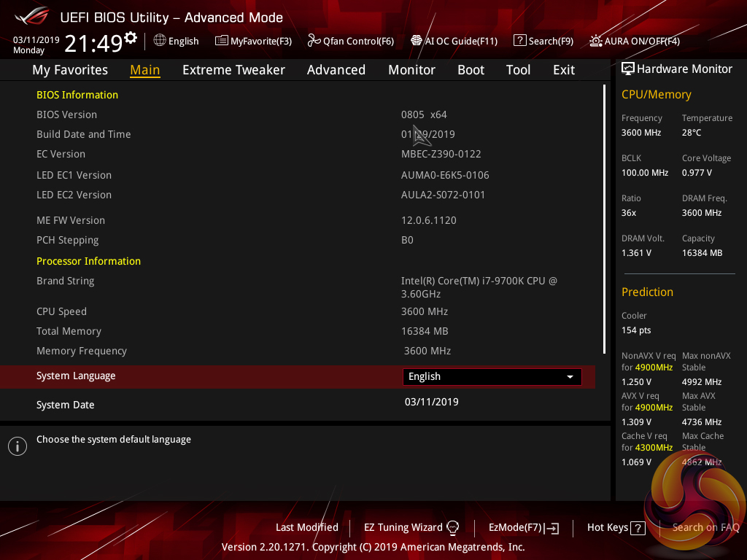Click BCLK value 100.00 MHz
Viewport: 747px width, 560px height.
tap(645, 172)
